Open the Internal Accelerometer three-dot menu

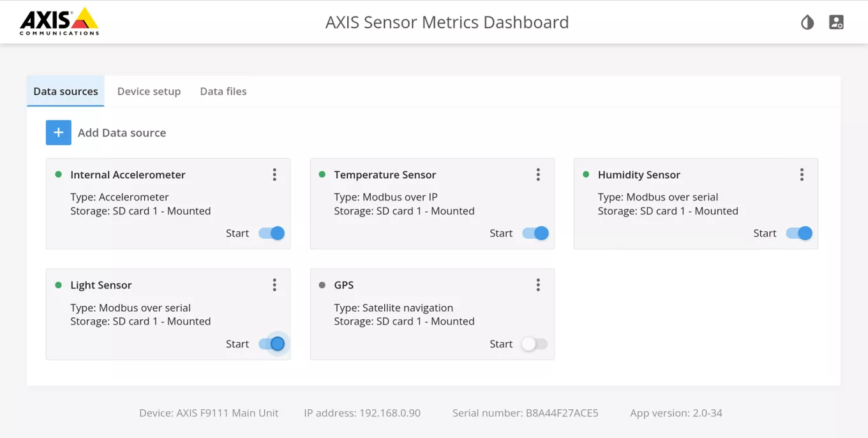pyautogui.click(x=274, y=175)
